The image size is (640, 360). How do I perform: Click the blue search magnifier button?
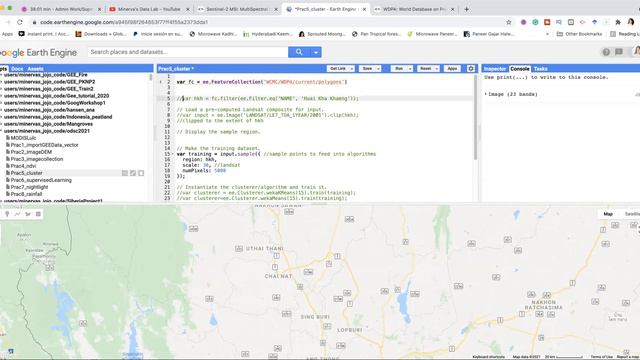[299, 52]
